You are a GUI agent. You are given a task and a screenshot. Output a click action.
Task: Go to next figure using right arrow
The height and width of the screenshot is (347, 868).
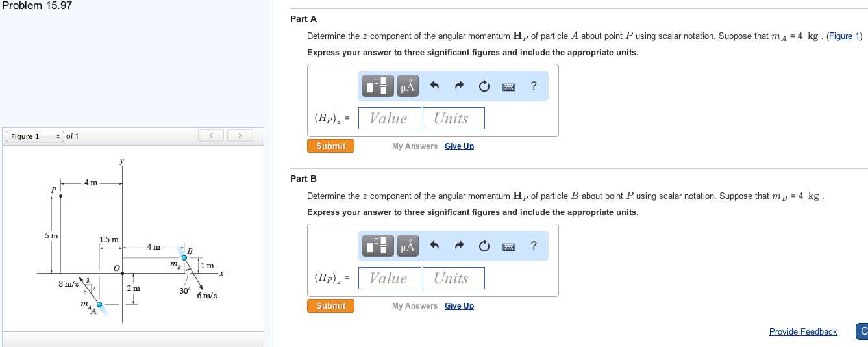pyautogui.click(x=240, y=136)
